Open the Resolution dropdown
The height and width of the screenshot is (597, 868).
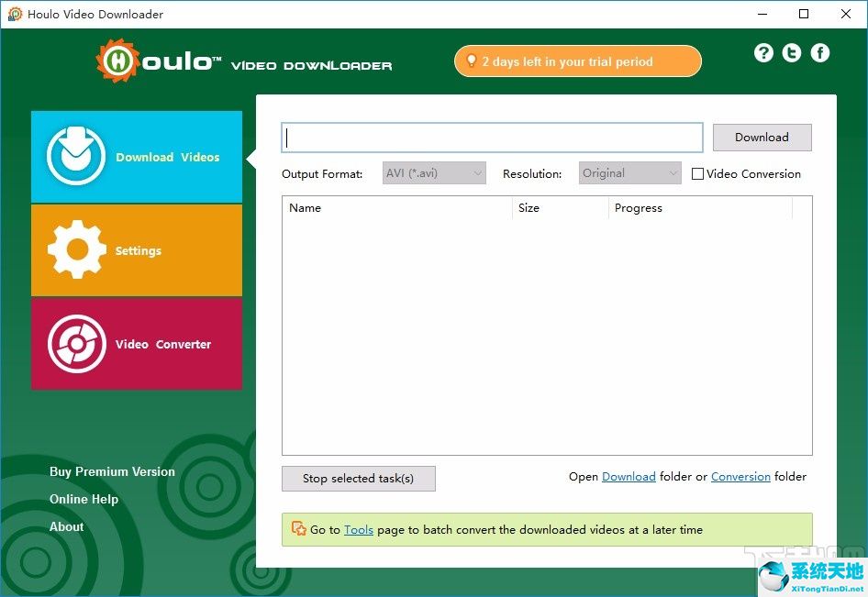(630, 173)
